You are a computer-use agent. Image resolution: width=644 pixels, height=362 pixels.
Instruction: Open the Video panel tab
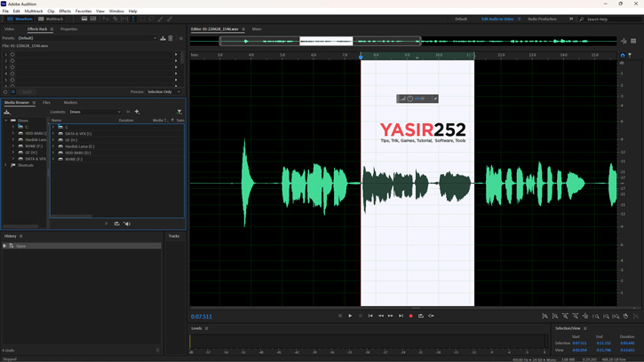(x=9, y=29)
